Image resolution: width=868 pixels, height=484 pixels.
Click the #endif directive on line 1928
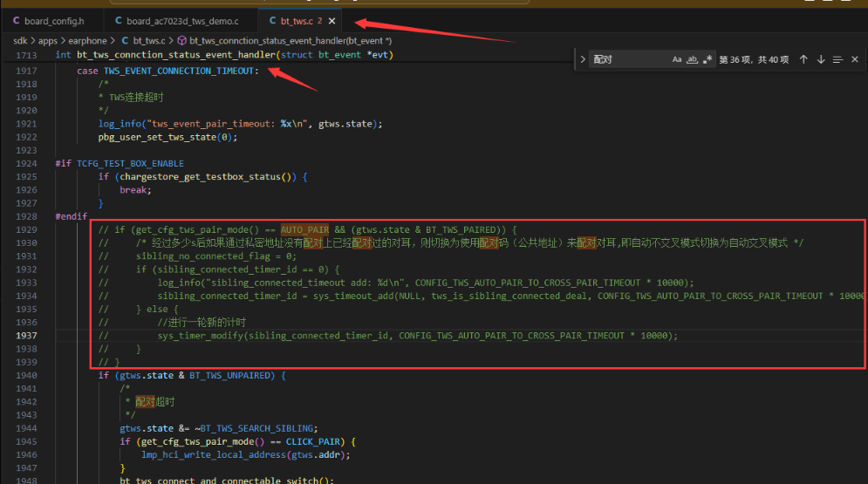(x=72, y=216)
